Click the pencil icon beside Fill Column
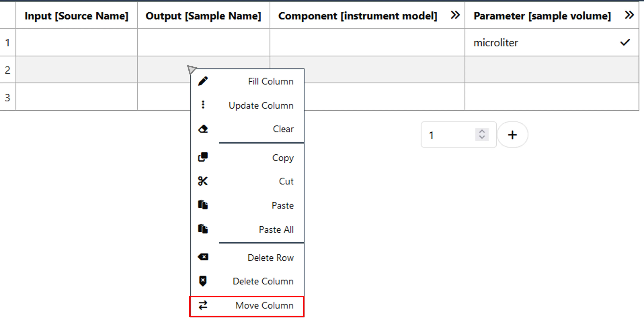644x322 pixels. point(203,81)
